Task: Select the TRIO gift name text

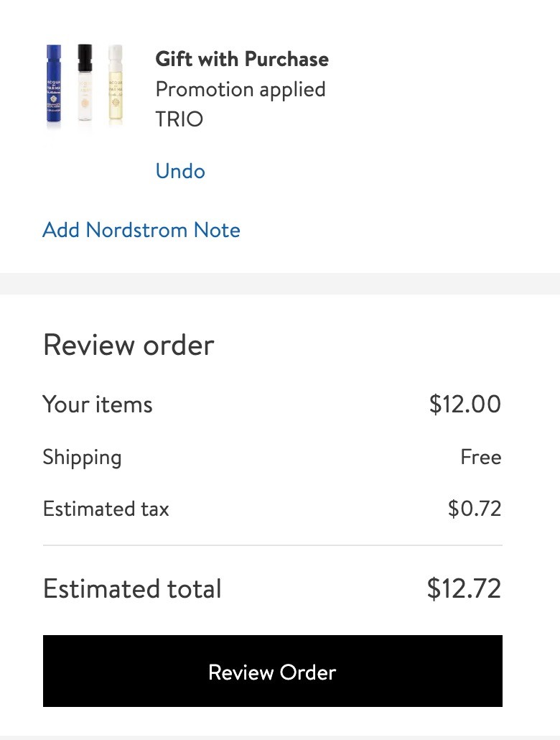Action: click(x=179, y=119)
